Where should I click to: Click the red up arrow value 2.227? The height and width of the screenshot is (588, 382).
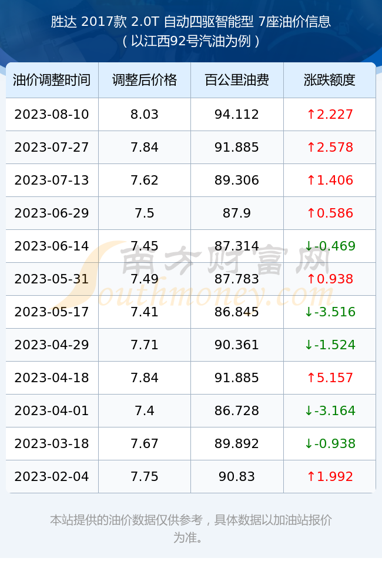pos(330,115)
